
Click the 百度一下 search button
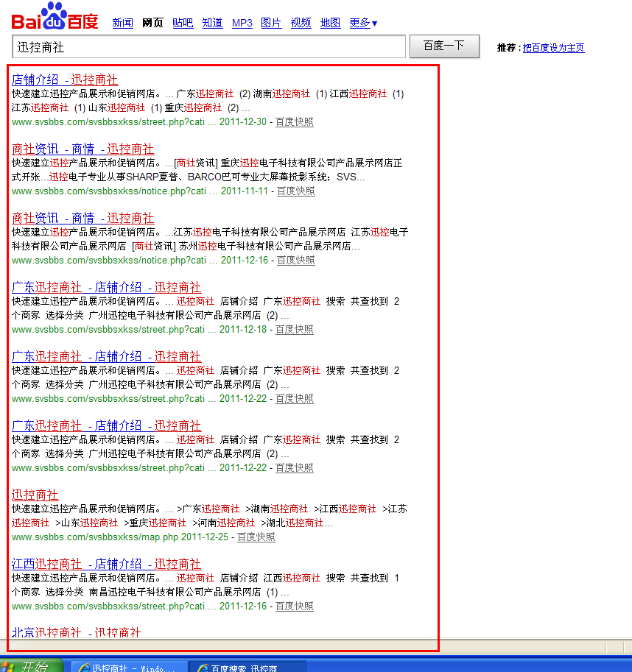point(444,46)
